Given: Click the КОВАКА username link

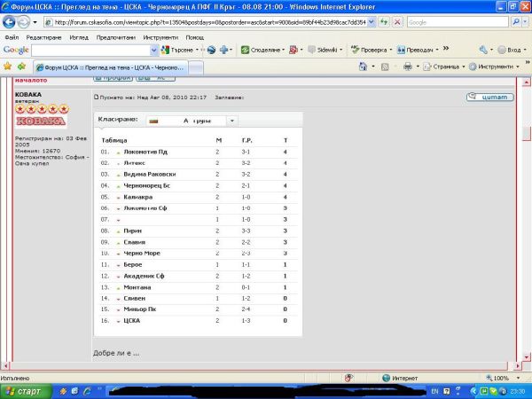Looking at the screenshot, I should coord(28,95).
